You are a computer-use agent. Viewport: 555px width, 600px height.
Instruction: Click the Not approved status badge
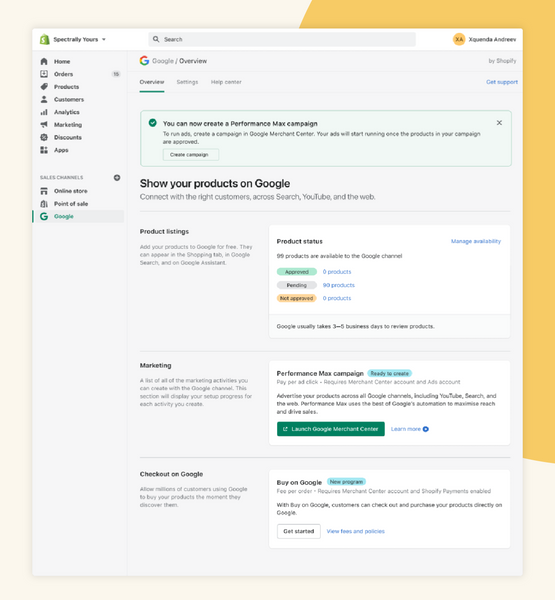(297, 298)
